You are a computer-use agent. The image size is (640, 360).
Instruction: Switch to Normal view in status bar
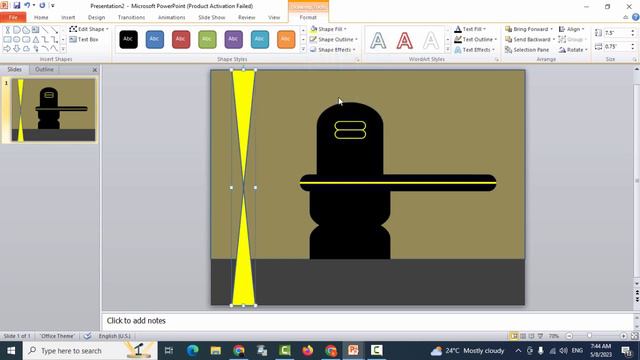click(514, 336)
